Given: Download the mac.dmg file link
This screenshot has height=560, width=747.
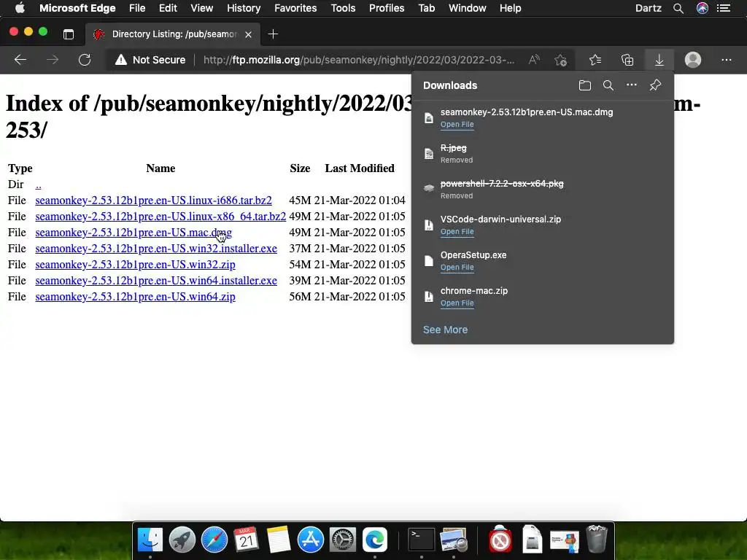Looking at the screenshot, I should pyautogui.click(x=133, y=233).
